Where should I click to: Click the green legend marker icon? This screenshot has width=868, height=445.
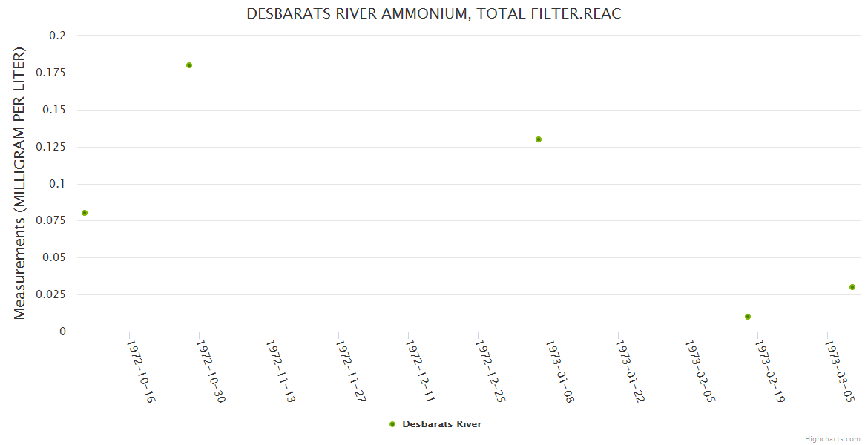(392, 424)
